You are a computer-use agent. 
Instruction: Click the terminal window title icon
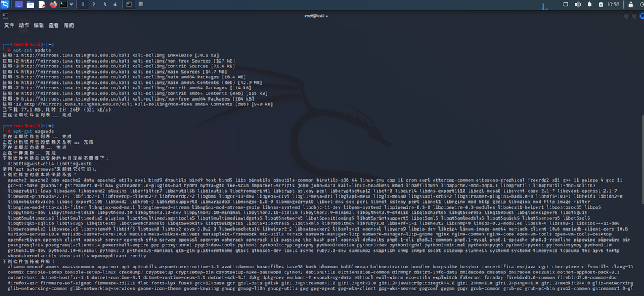pyautogui.click(x=5, y=16)
